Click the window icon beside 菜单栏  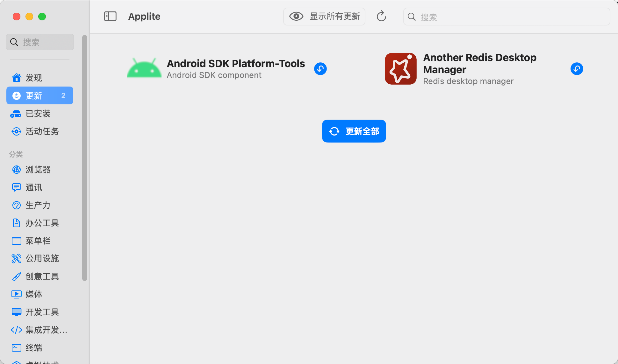17,241
